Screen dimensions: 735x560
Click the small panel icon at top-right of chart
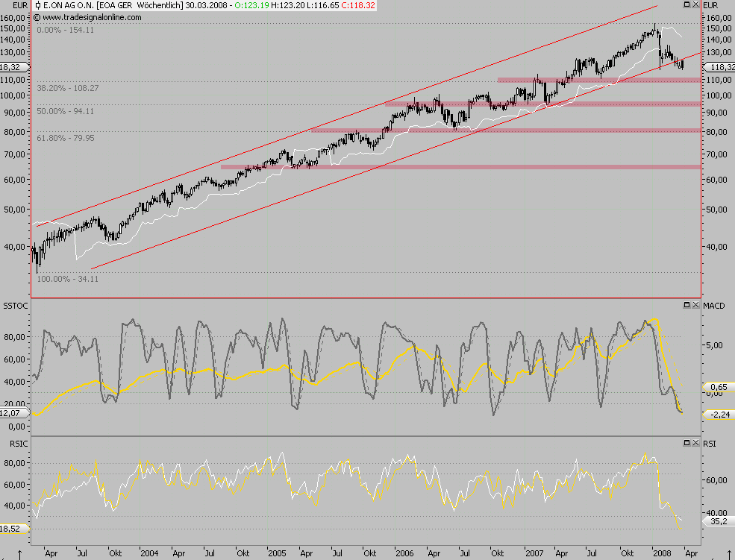click(686, 5)
